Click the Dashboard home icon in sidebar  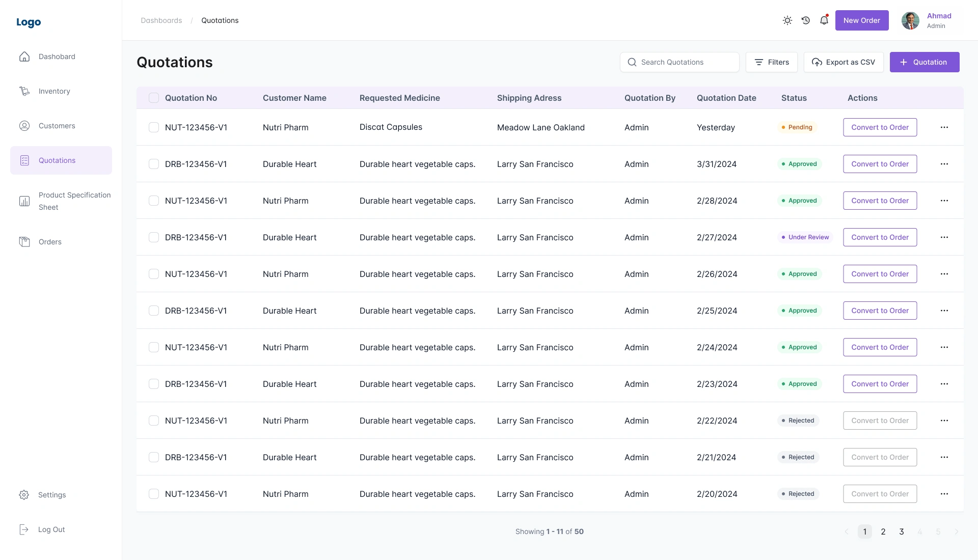[24, 57]
